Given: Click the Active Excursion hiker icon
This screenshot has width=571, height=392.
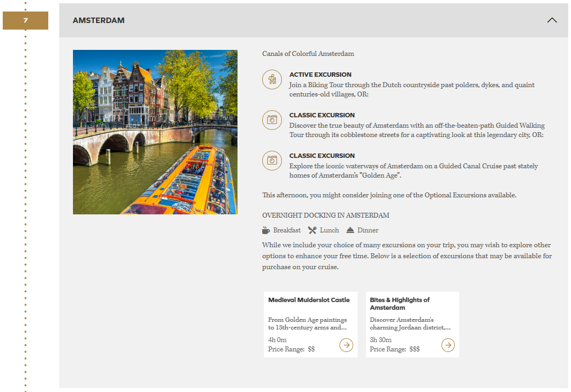Looking at the screenshot, I should pyautogui.click(x=272, y=79).
